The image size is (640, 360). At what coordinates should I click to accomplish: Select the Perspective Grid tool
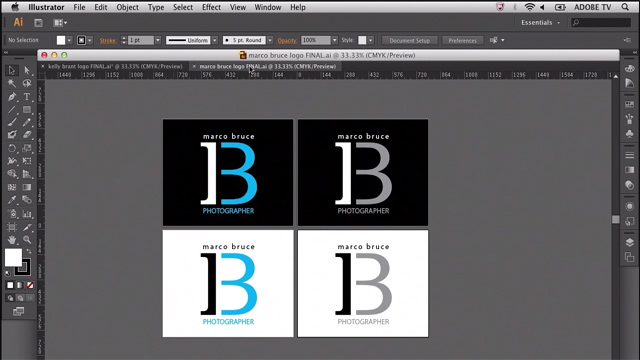coord(27,174)
